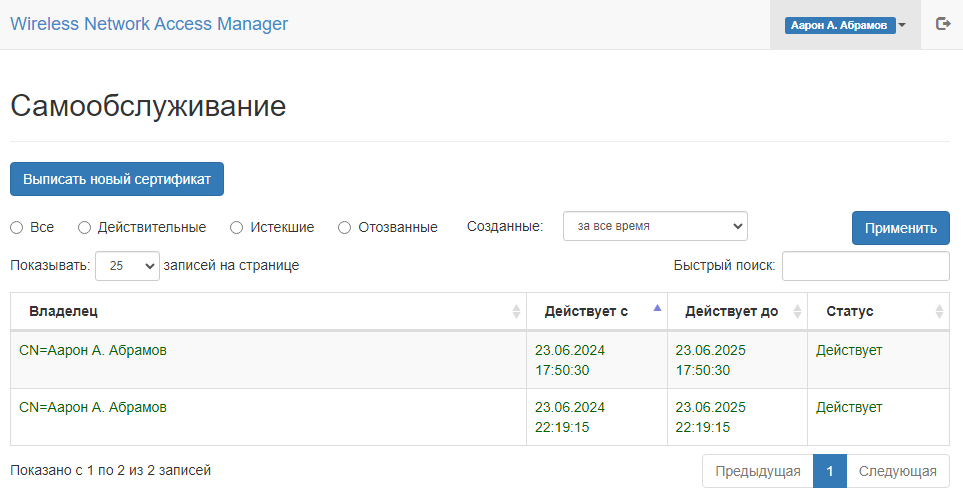Screen dimensions: 963x504
Task: Sort table by Владелец column arrows
Action: click(x=516, y=311)
